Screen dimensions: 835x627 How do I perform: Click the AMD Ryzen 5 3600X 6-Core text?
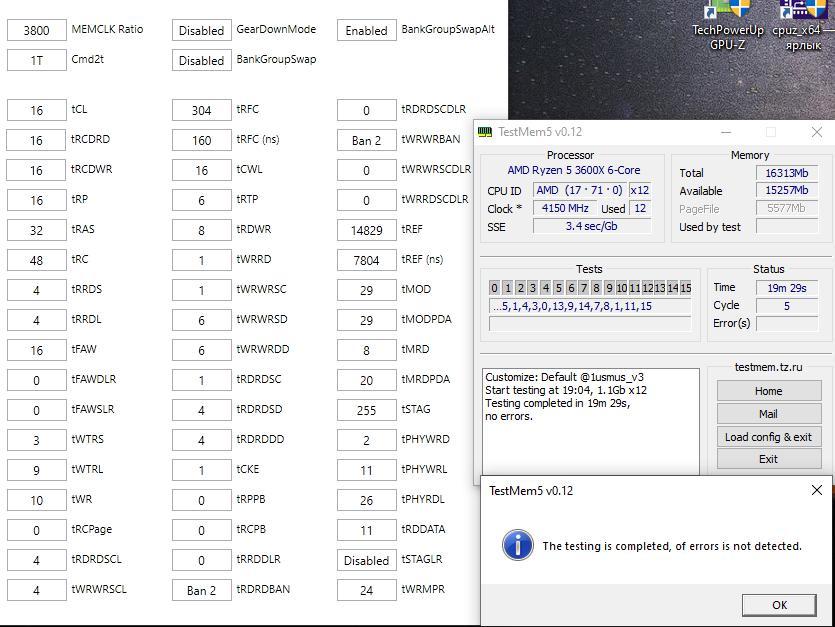coord(574,170)
